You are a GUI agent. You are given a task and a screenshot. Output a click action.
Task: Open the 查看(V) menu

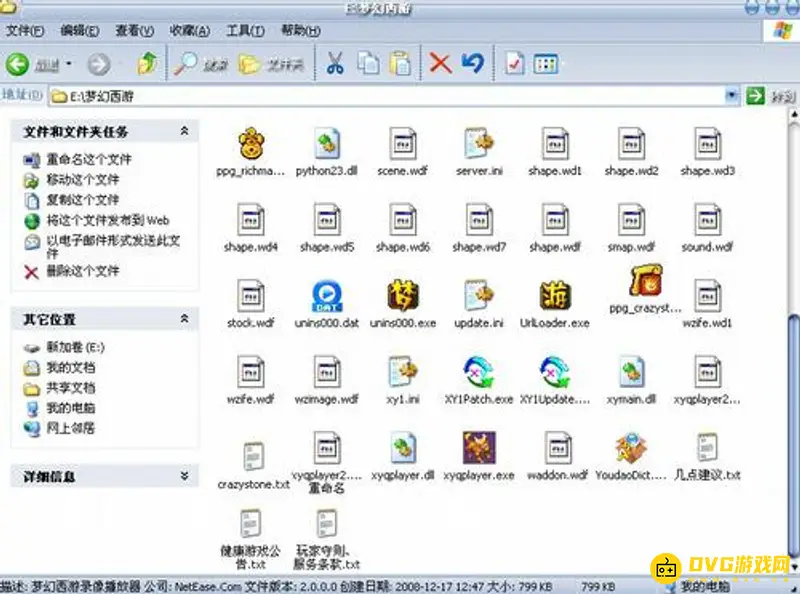click(x=135, y=31)
